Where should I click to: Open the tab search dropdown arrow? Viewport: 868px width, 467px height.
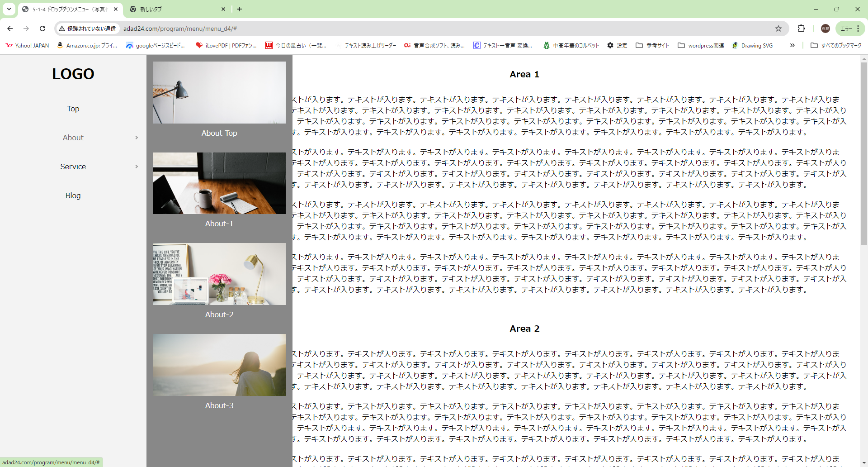(x=9, y=9)
